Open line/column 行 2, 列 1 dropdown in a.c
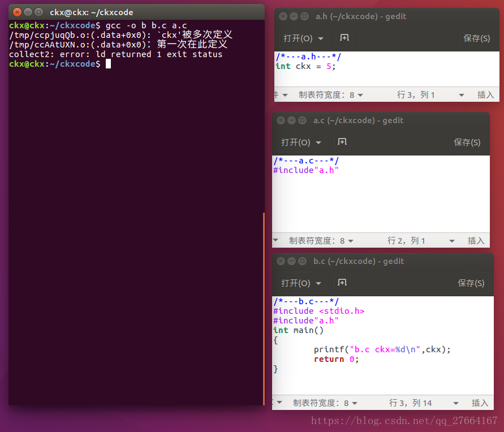Image resolution: width=504 pixels, height=432 pixels. pyautogui.click(x=421, y=241)
